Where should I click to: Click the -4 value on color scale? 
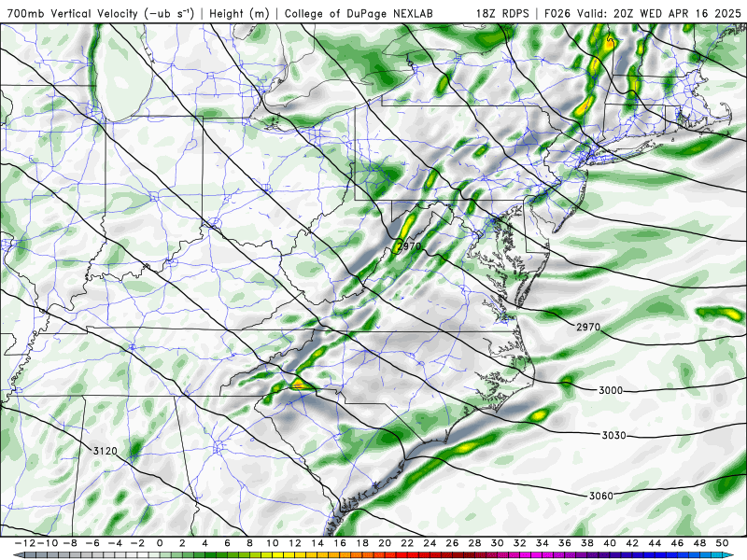(115, 543)
